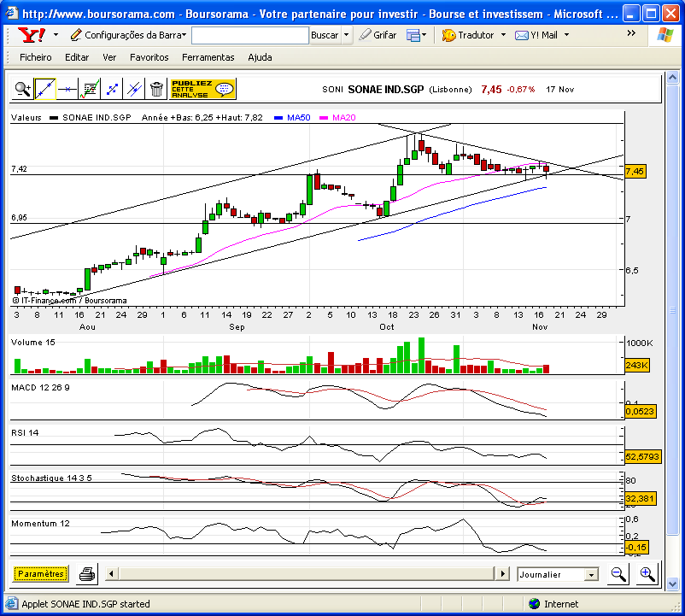Click the Buscar search button

click(325, 35)
